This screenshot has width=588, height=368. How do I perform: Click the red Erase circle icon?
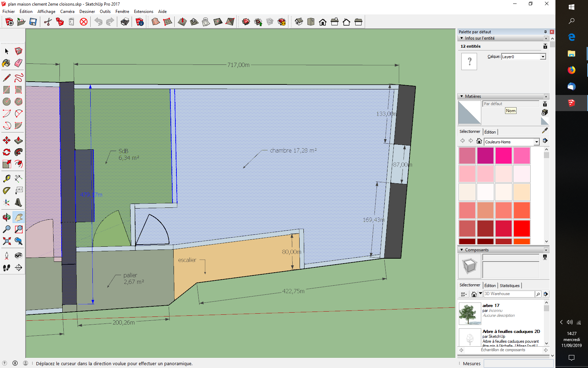(83, 22)
